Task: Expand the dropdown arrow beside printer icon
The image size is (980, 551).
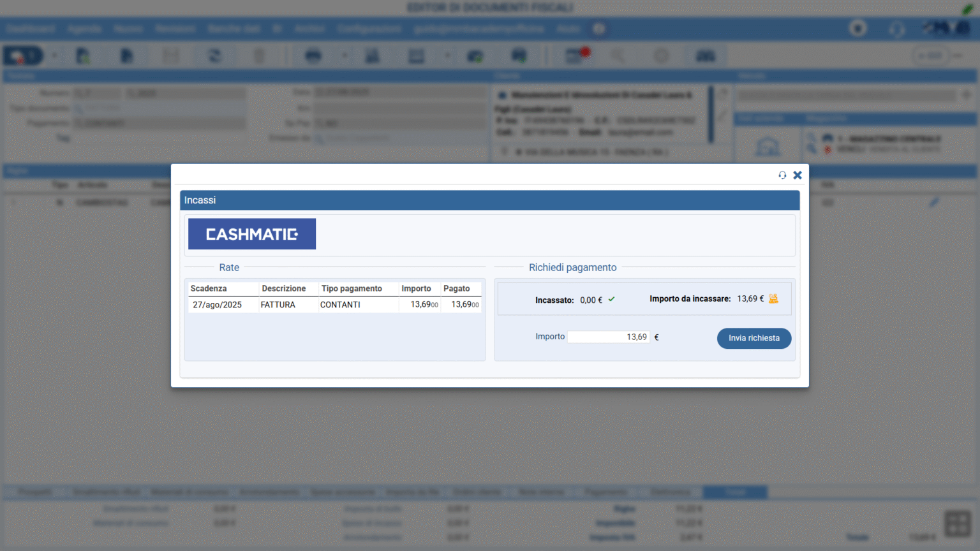Action: (345, 56)
